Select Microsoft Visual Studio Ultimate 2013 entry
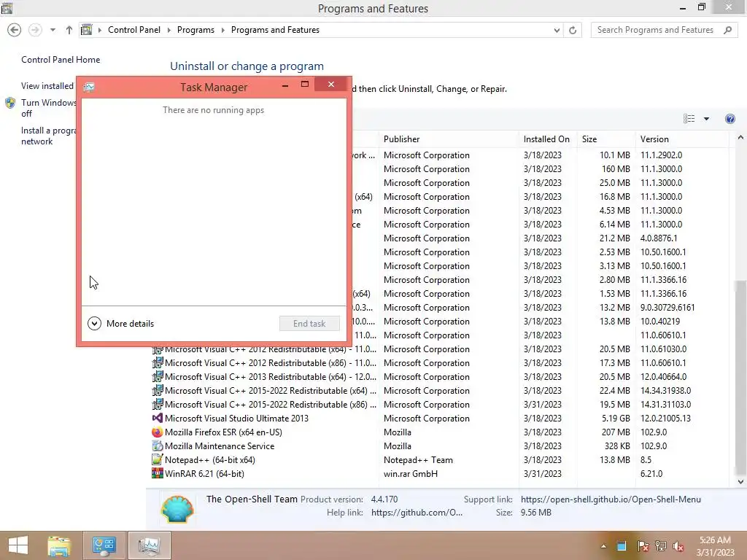Screen dimensions: 747x560 click(x=236, y=418)
